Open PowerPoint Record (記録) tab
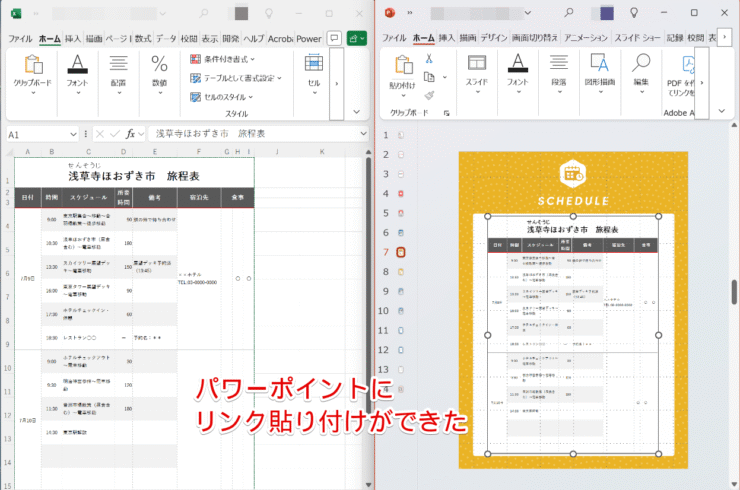 tap(674, 38)
